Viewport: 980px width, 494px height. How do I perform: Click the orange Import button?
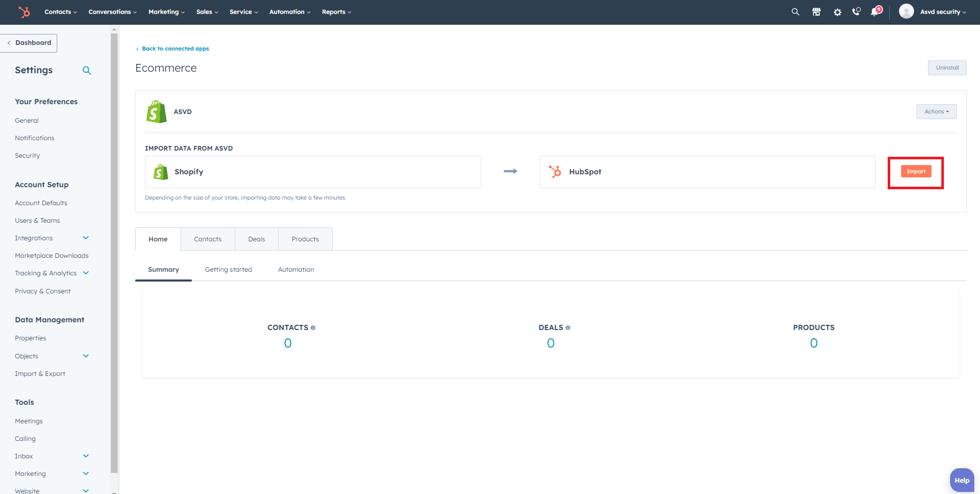pyautogui.click(x=916, y=171)
